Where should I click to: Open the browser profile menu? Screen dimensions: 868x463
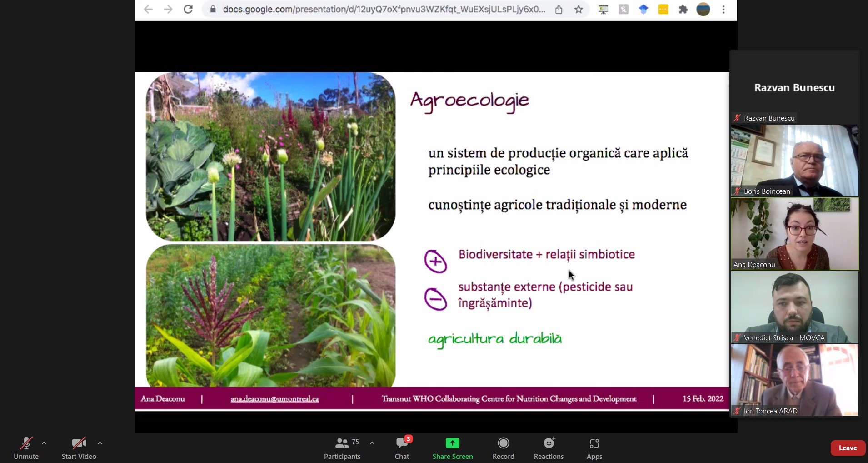click(703, 9)
